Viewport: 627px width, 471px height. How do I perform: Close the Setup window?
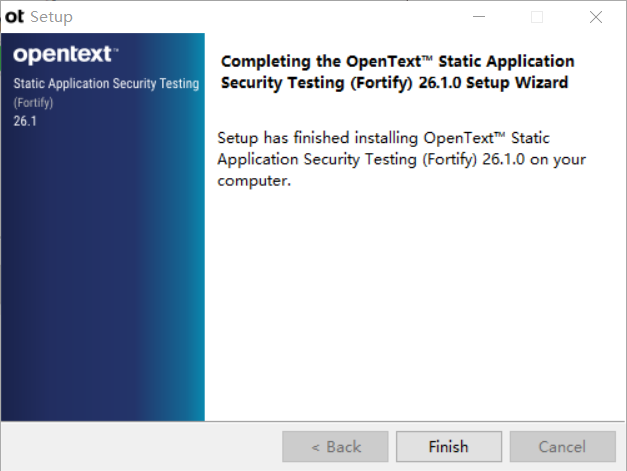click(x=596, y=17)
